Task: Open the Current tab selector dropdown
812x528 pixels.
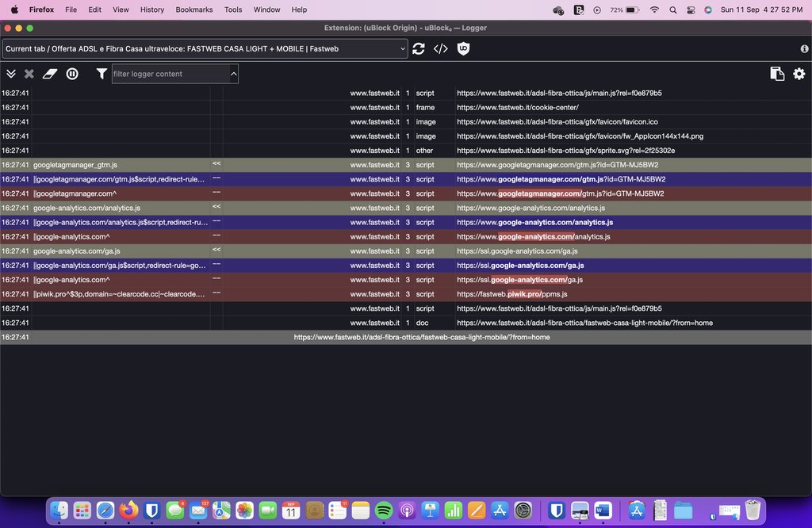Action: (x=205, y=48)
